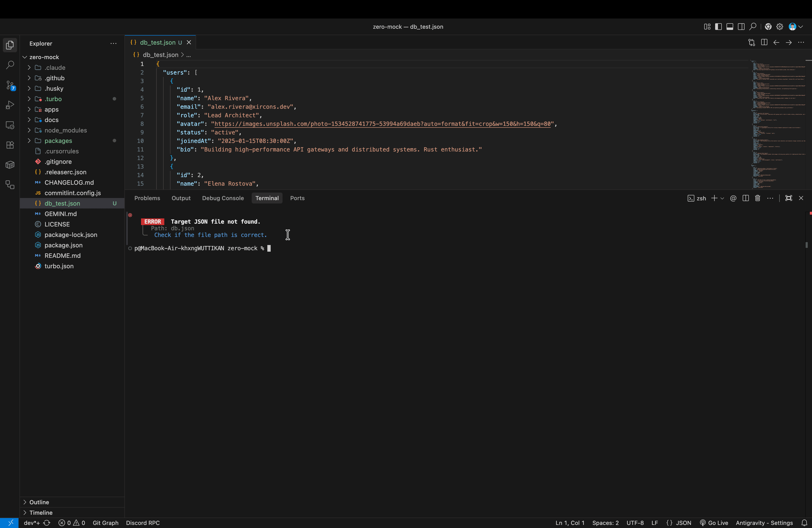Kill terminal using the trash icon

tap(757, 198)
